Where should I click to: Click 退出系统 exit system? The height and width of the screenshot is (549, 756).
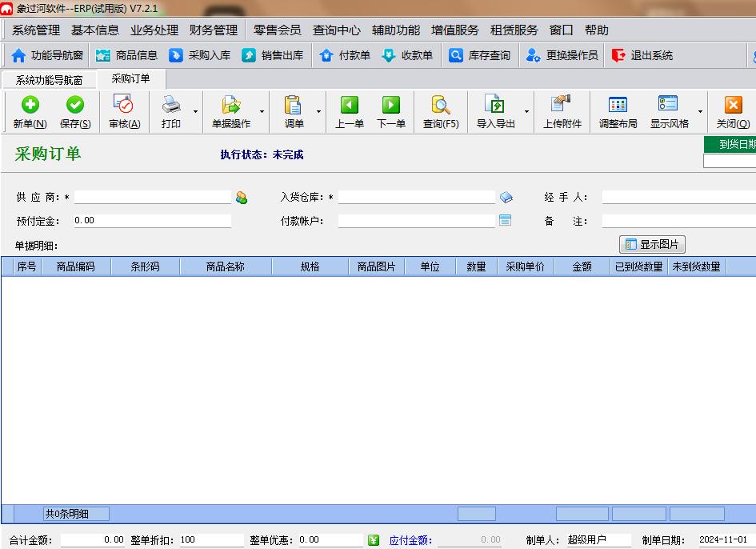(x=642, y=55)
